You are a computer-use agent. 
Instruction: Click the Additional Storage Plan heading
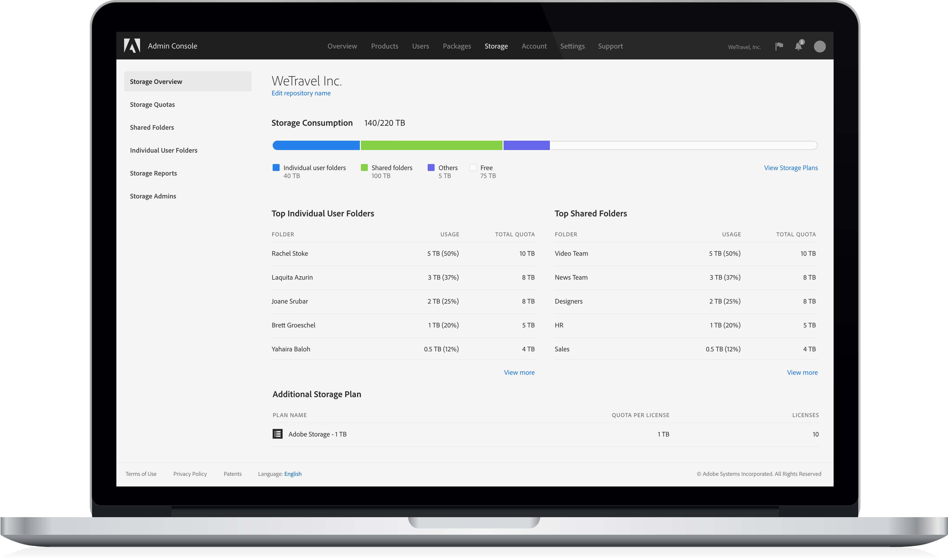(x=317, y=394)
